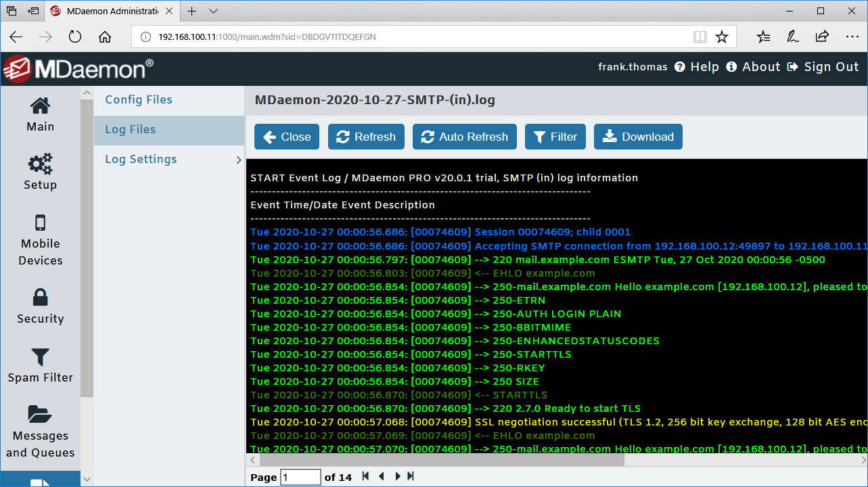Click the 250 SIZE log line
868x487 pixels.
point(395,381)
